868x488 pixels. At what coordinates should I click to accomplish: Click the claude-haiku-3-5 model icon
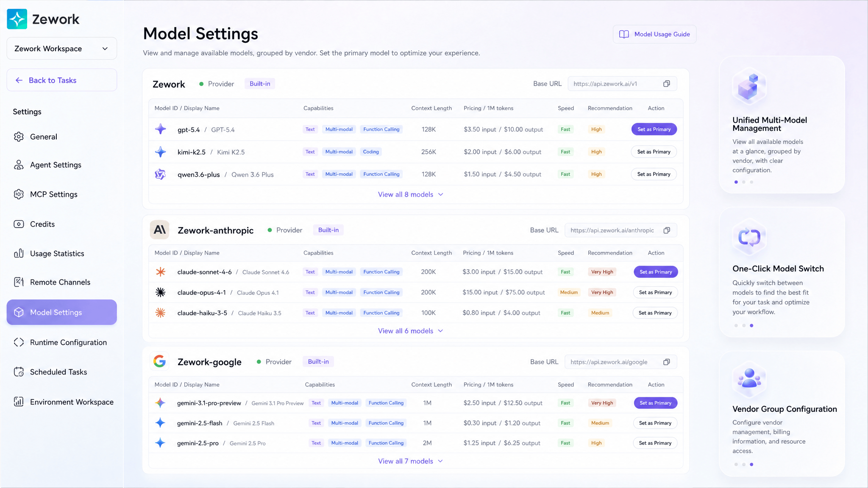click(x=161, y=313)
